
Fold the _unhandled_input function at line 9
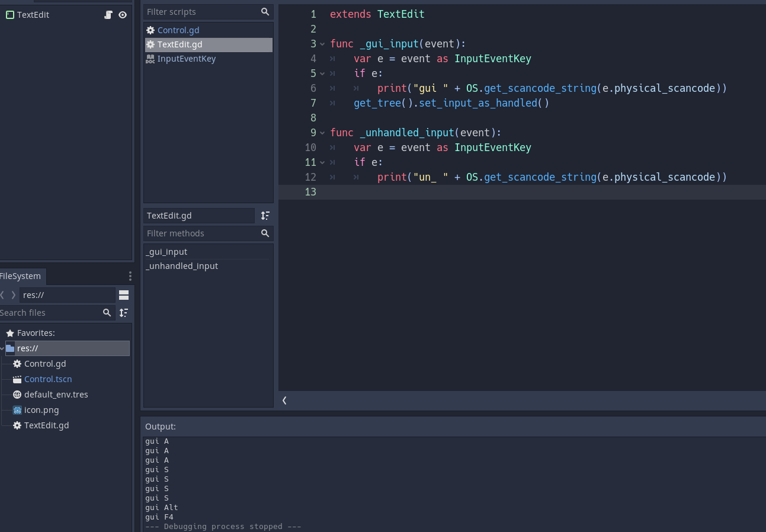pyautogui.click(x=322, y=133)
